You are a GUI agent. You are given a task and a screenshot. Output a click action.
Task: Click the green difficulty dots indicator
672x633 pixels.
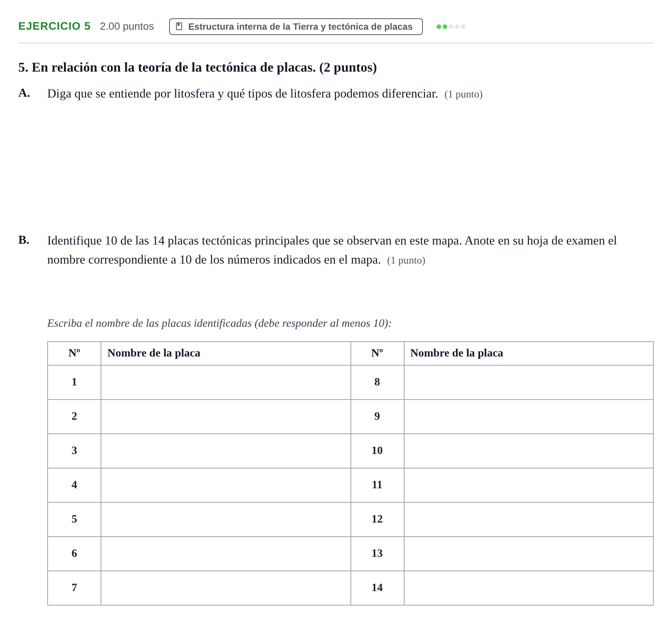coord(451,27)
